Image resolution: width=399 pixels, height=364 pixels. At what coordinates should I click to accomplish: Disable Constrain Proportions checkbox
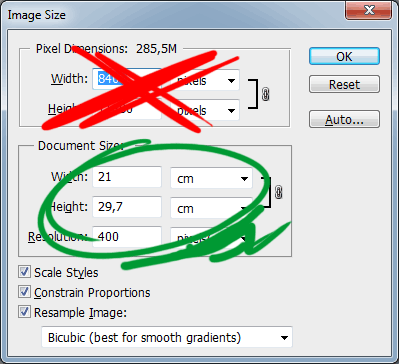pos(24,292)
